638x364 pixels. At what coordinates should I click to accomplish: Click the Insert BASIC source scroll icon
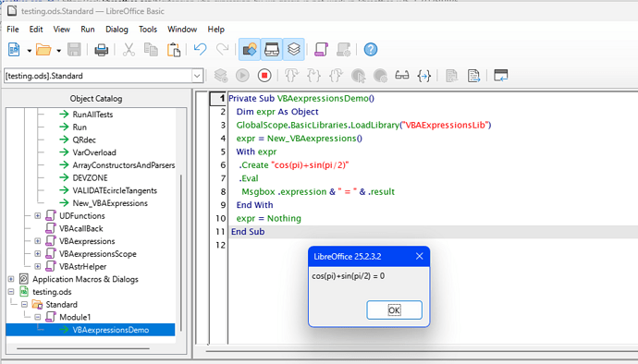pos(321,50)
